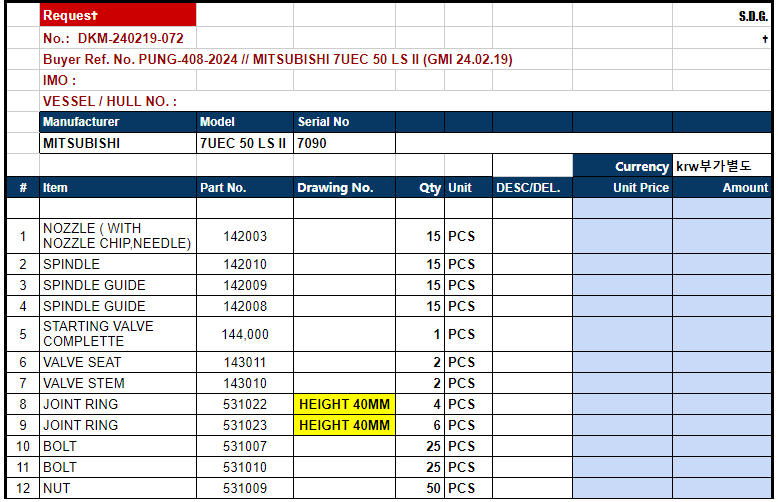
Task: Select the S.D.G. cell
Action: point(722,15)
